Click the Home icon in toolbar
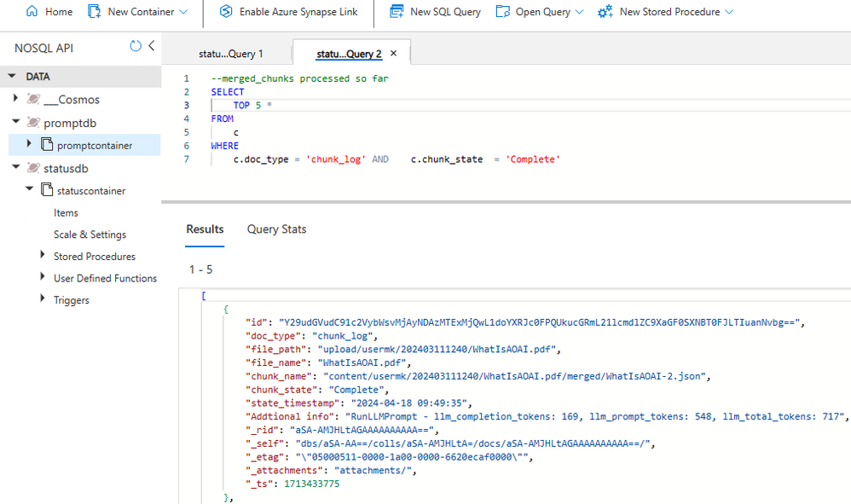851x504 pixels. click(32, 11)
